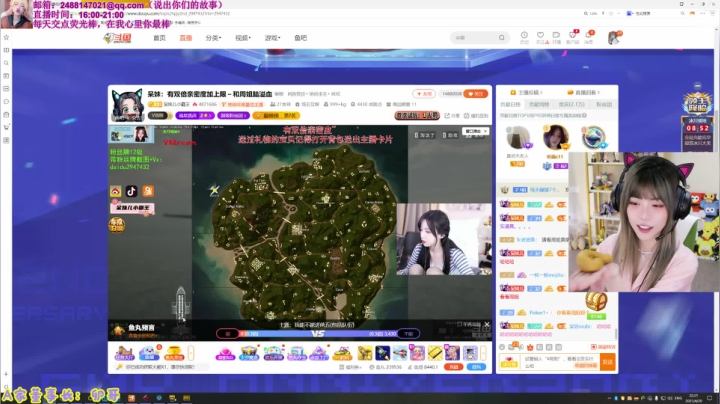
Task: Expand the 视频 dropdown menu
Action: 243,38
